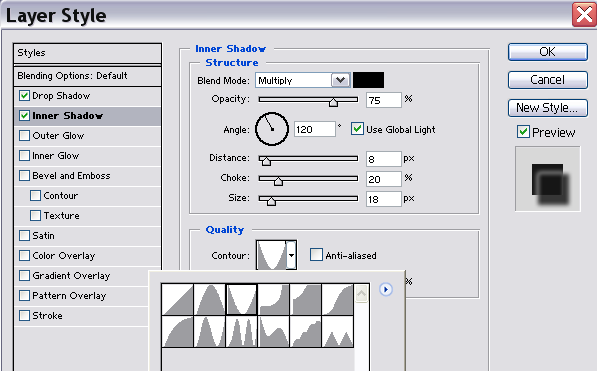Open the Contour picker dropdown arrow

click(291, 255)
